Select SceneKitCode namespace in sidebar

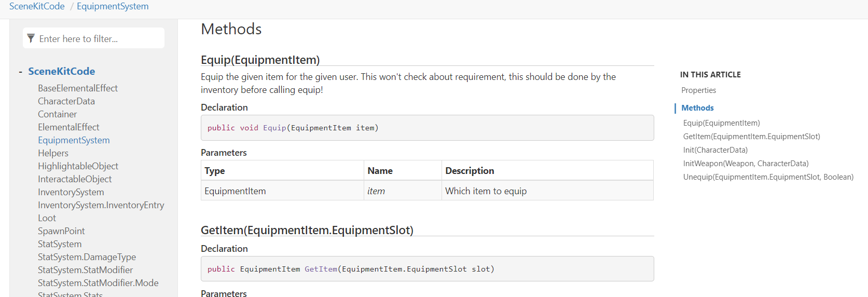62,71
